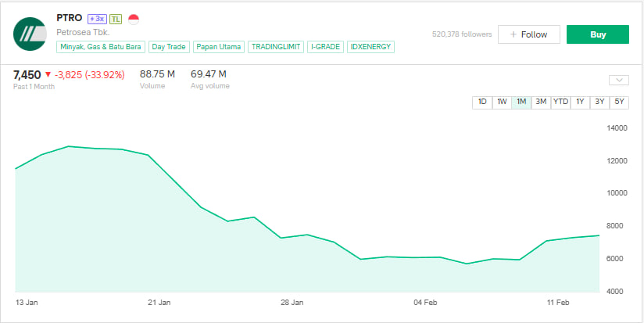Click the 520,378 followers count
The width and height of the screenshot is (644, 323).
pyautogui.click(x=460, y=34)
